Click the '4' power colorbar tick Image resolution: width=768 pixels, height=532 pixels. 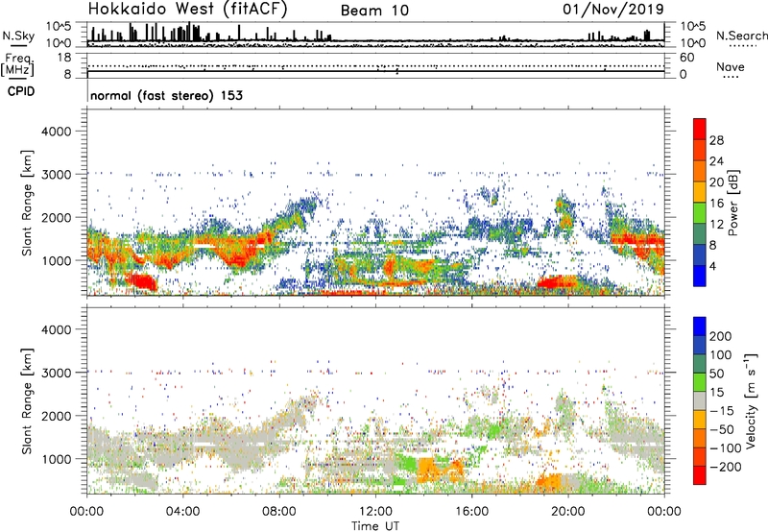(x=712, y=266)
